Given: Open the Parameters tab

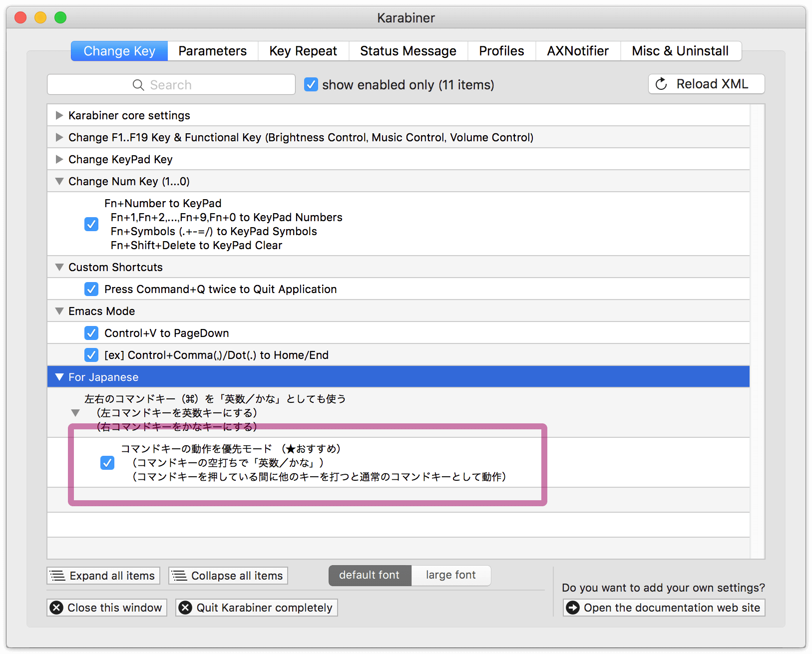Looking at the screenshot, I should [x=213, y=51].
